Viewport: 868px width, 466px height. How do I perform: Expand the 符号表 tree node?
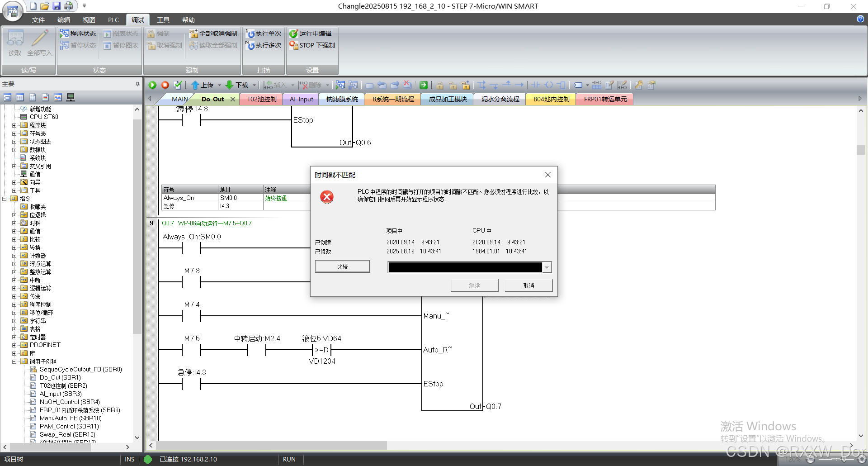tap(14, 133)
